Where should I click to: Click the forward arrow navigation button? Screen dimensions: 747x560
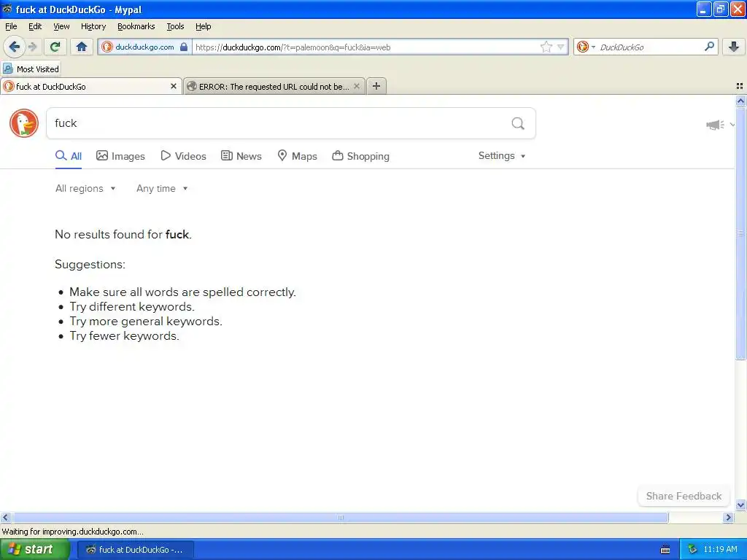point(32,47)
